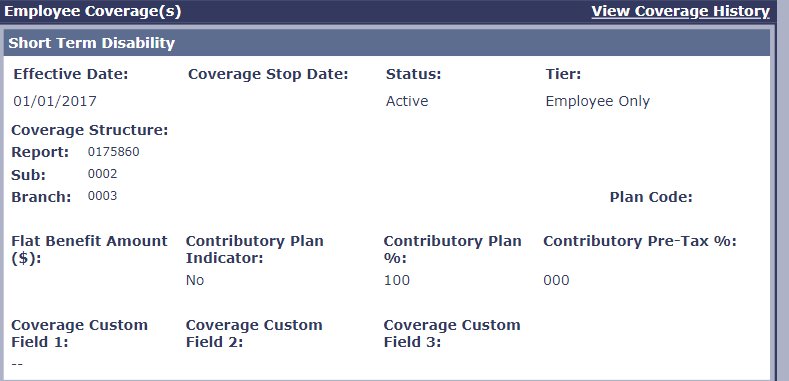Click the Sub value 0002
This screenshot has width=789, height=381.
(102, 174)
